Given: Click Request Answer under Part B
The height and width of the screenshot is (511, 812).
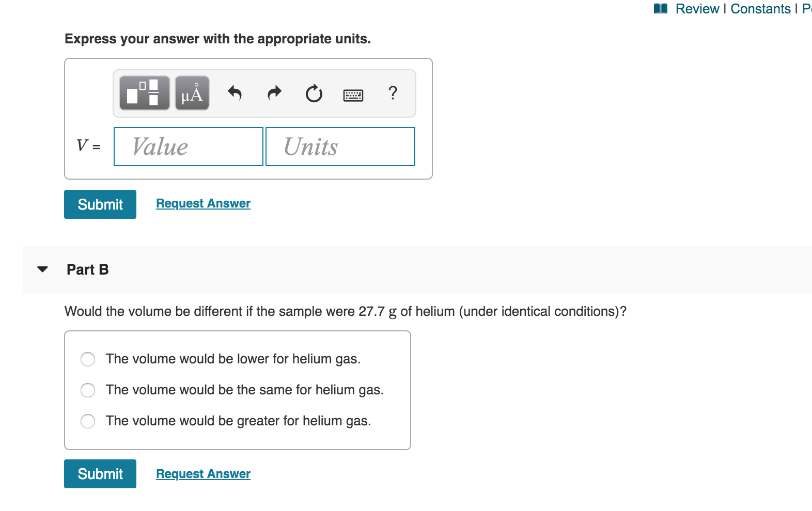Looking at the screenshot, I should point(202,473).
